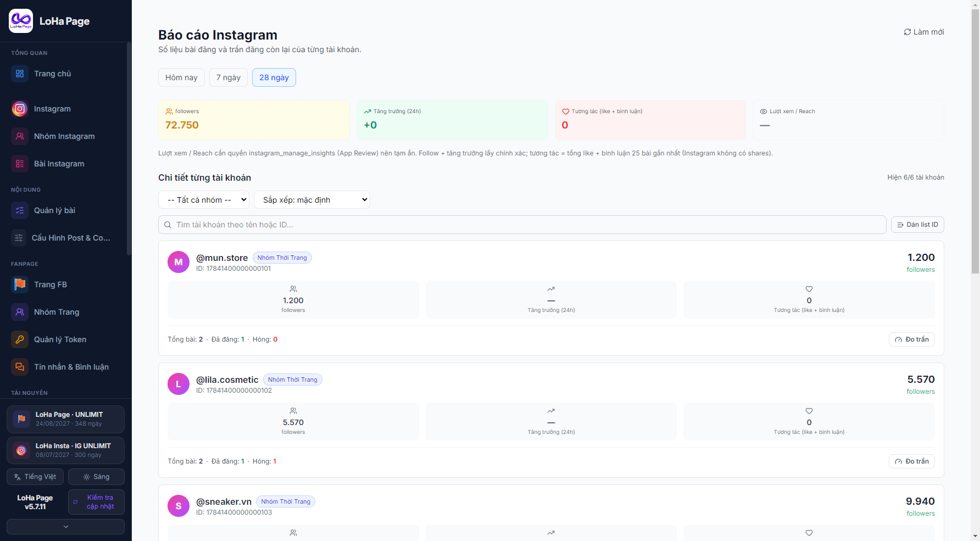Click the followers icon in @mun.store card

click(x=293, y=289)
